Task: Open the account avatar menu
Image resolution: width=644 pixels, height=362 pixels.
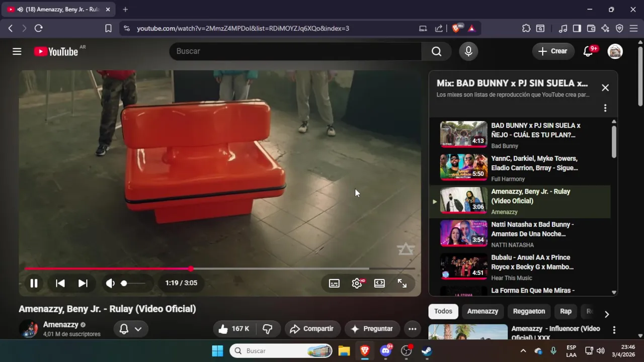Action: coord(615,51)
